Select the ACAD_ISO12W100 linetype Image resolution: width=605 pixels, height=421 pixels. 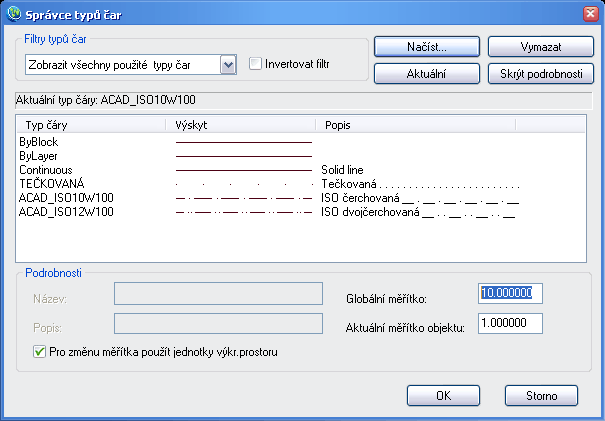pyautogui.click(x=66, y=212)
